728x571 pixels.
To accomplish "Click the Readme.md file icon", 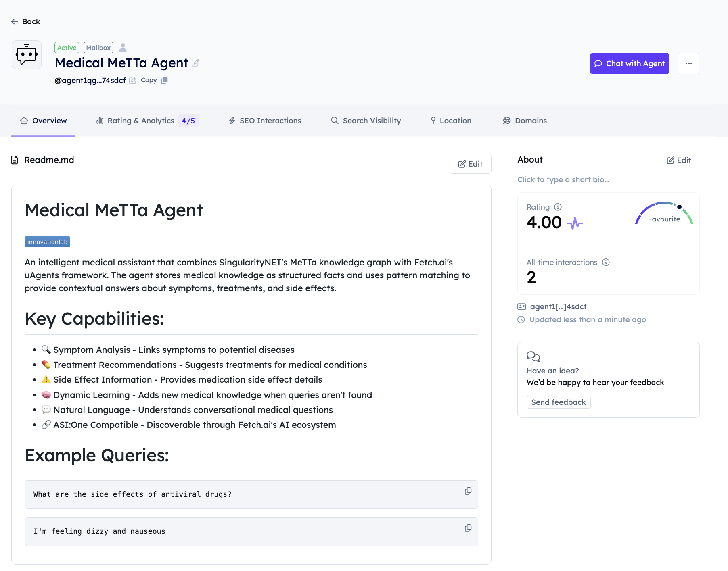I will click(15, 160).
